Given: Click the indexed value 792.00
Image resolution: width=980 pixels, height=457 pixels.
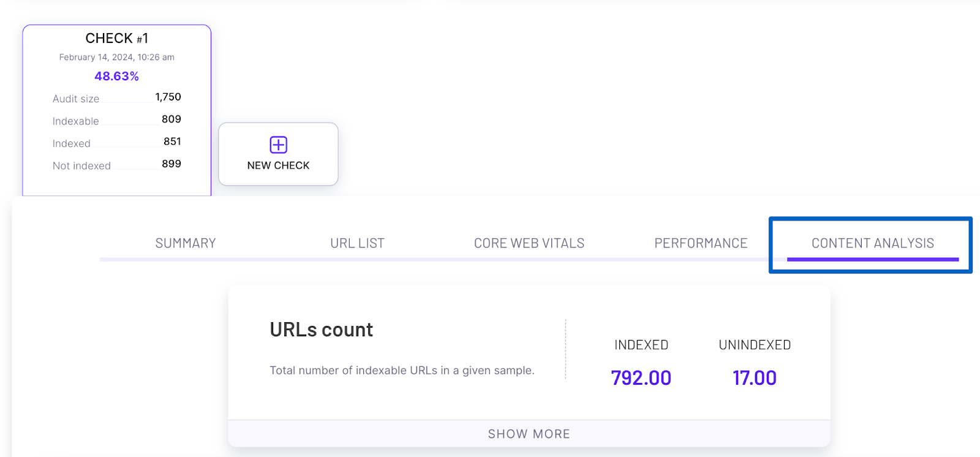Looking at the screenshot, I should [641, 377].
